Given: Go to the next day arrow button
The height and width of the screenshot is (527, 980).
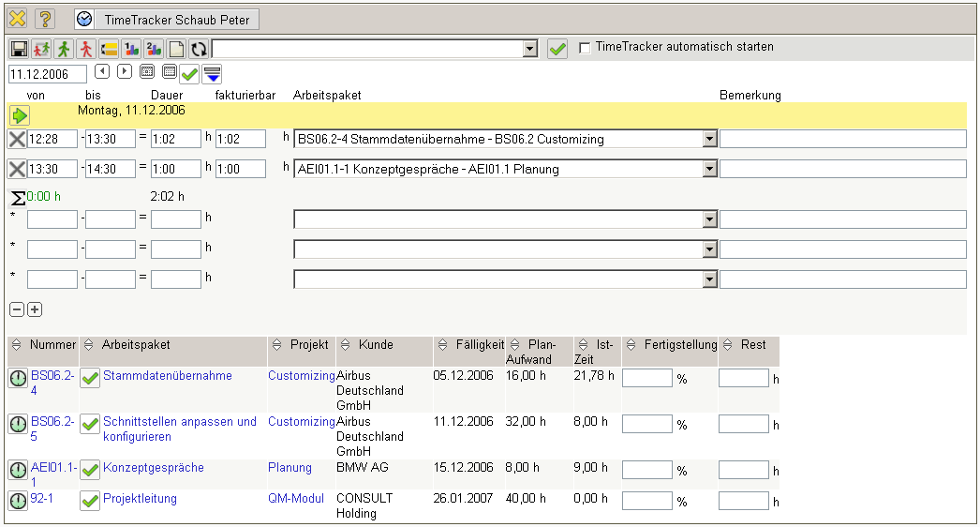Looking at the screenshot, I should point(124,71).
